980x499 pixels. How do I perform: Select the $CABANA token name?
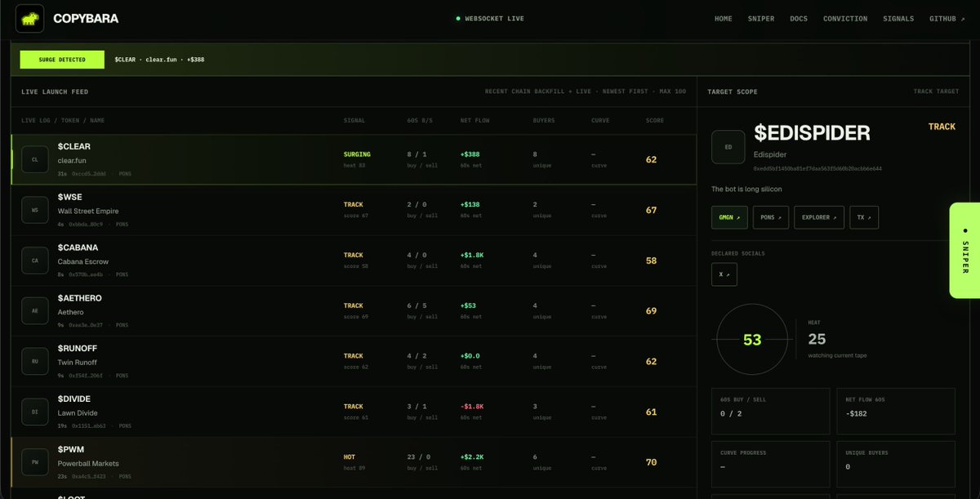click(78, 247)
